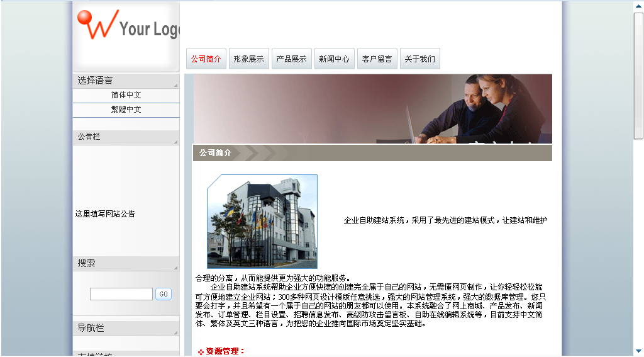This screenshot has width=644, height=357.
Task: Open the 客户留言 navigation tab
Action: [377, 59]
